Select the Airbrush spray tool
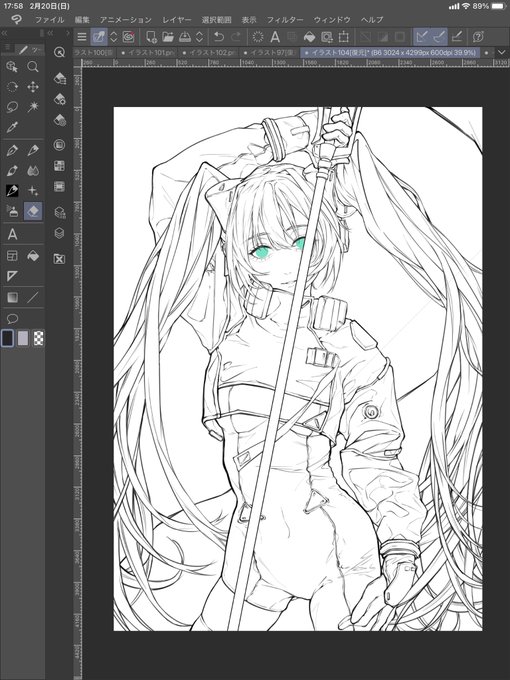 12,211
